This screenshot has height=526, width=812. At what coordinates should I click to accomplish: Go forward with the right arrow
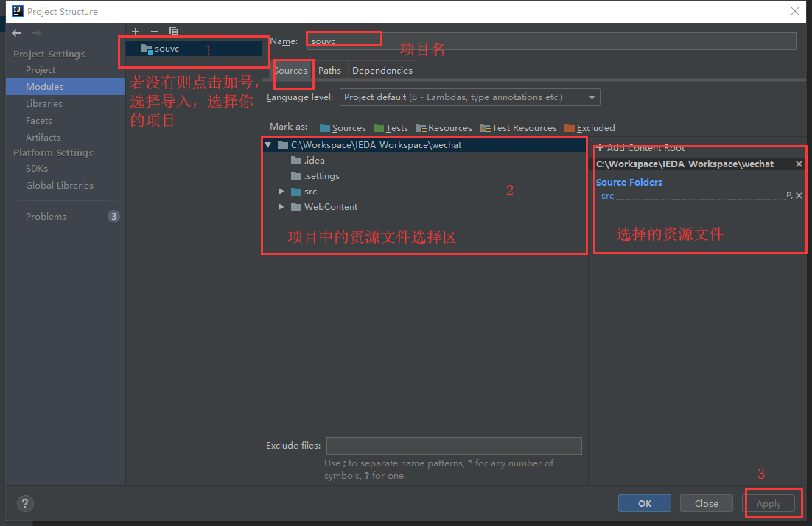coord(36,33)
